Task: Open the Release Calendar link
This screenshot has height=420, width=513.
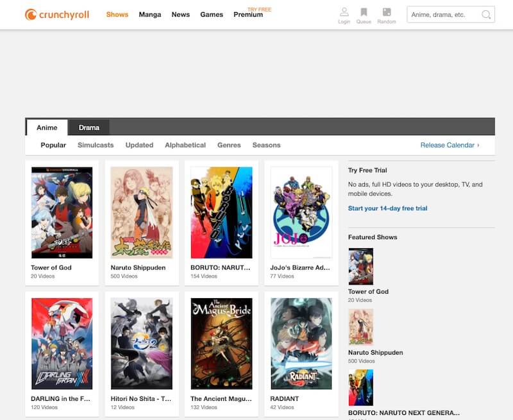Action: click(x=450, y=145)
